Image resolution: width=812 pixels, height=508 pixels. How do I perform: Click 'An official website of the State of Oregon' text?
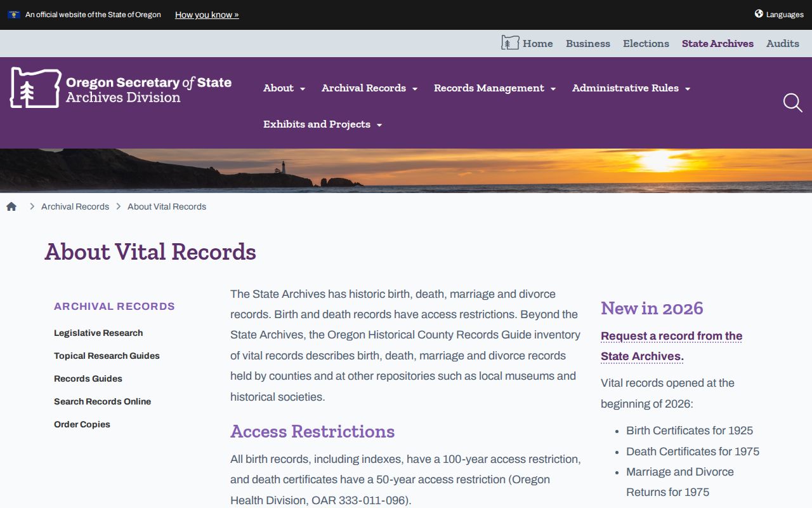tap(93, 15)
